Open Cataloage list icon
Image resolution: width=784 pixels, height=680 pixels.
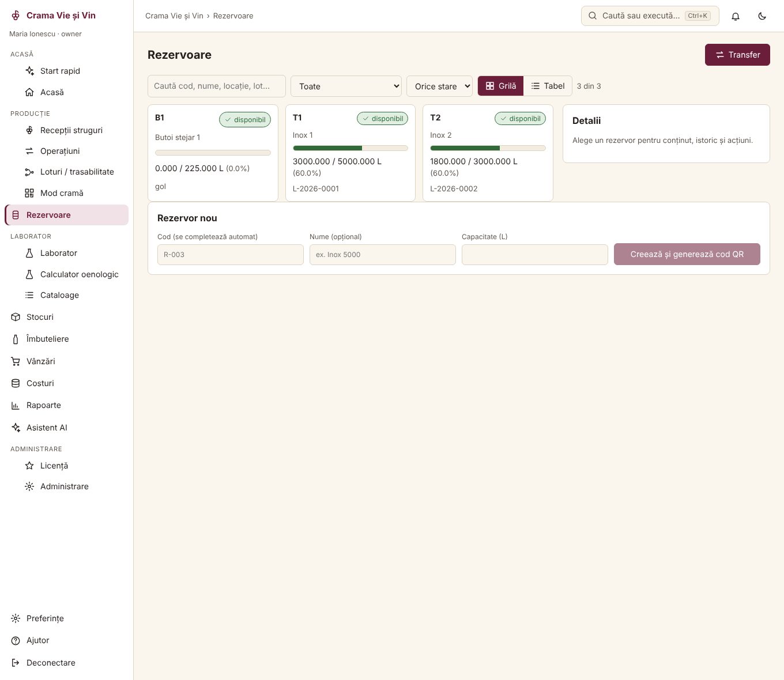[29, 295]
